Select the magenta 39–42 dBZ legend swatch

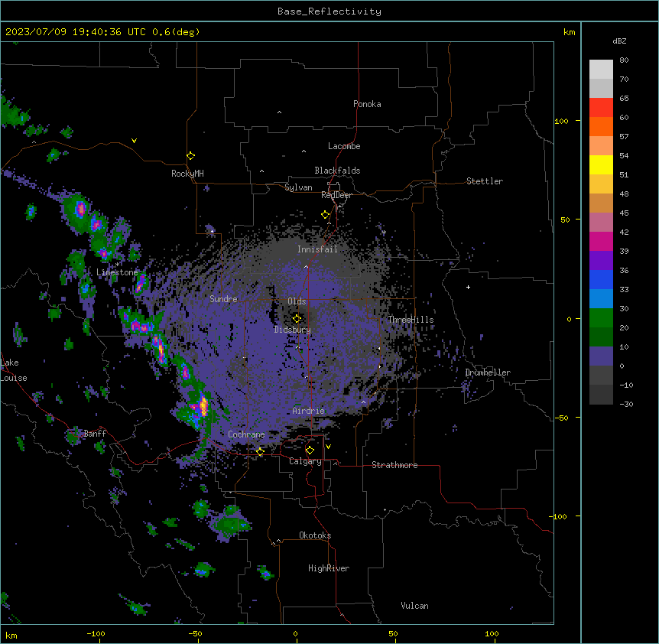pos(601,241)
